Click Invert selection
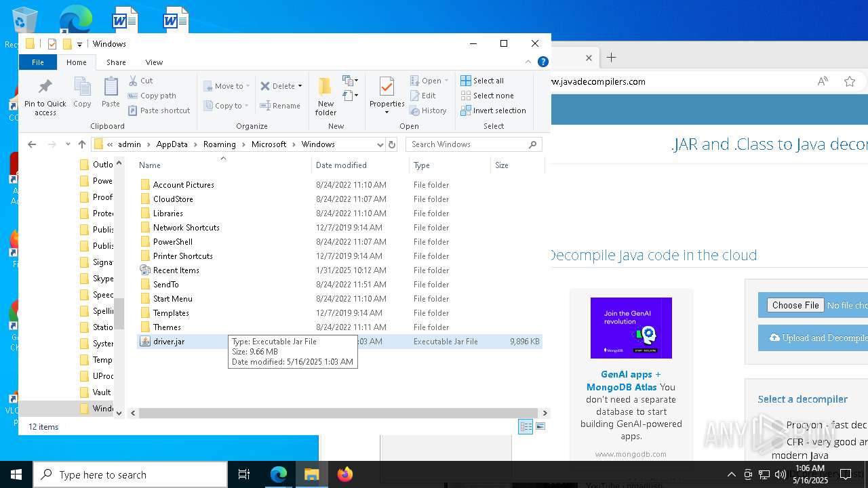The width and height of the screenshot is (868, 488). pos(493,110)
